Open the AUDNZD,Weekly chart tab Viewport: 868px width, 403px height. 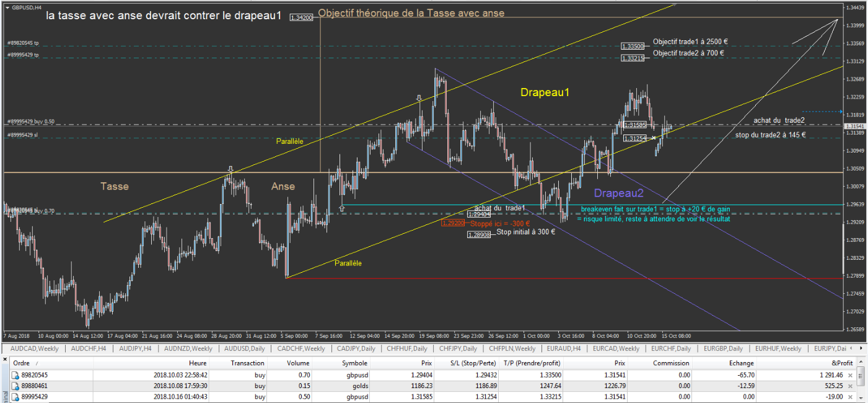point(188,348)
